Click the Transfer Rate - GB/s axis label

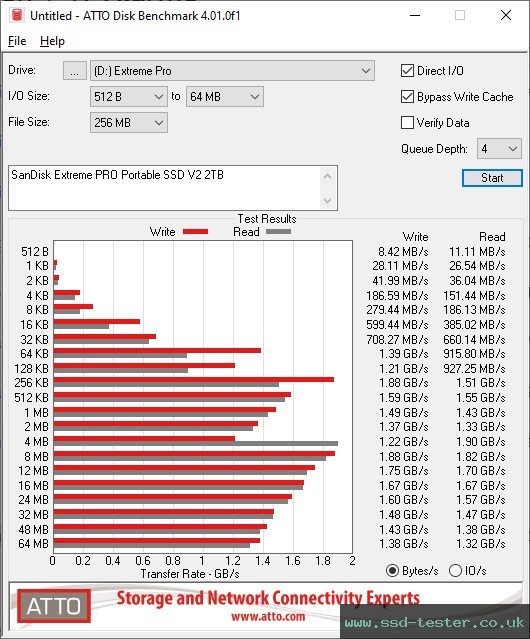tap(190, 574)
